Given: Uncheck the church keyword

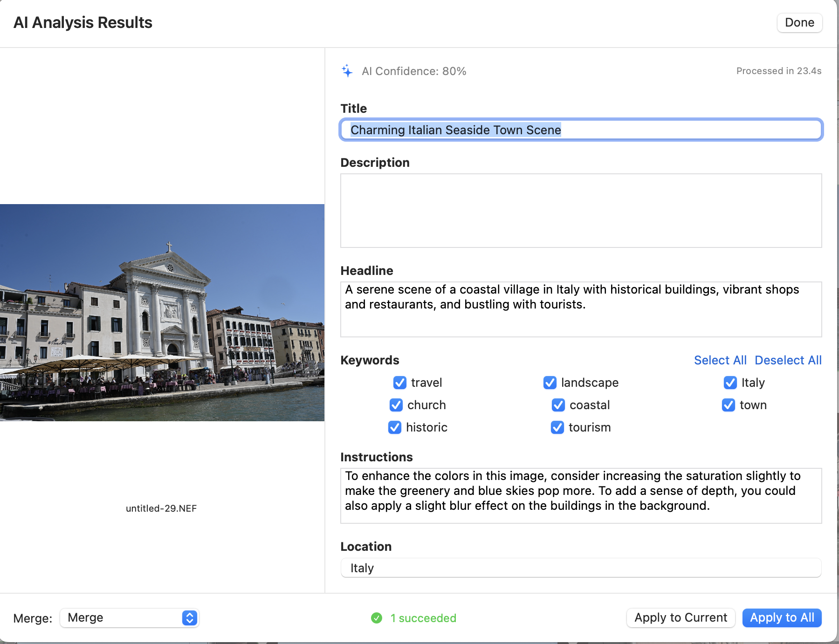Looking at the screenshot, I should tap(396, 405).
